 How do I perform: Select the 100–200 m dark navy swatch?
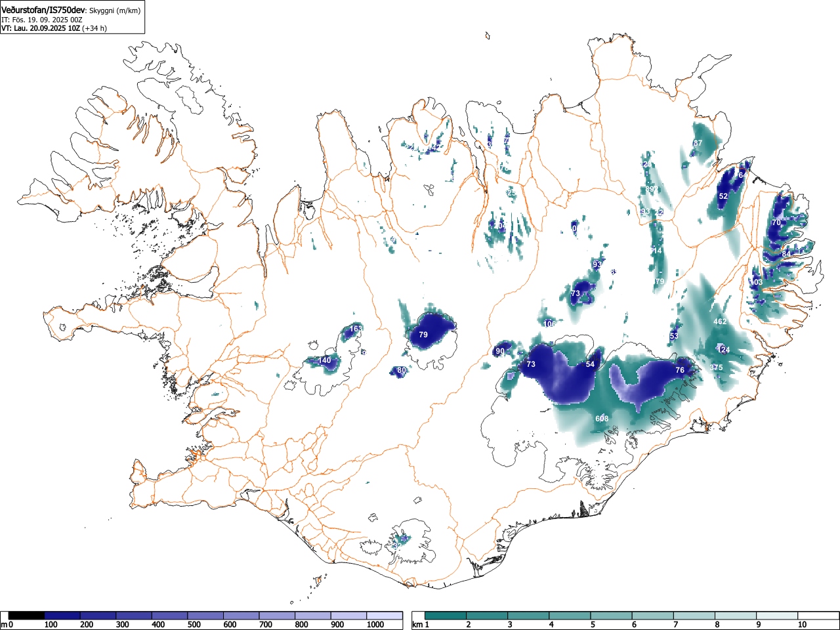pos(62,616)
